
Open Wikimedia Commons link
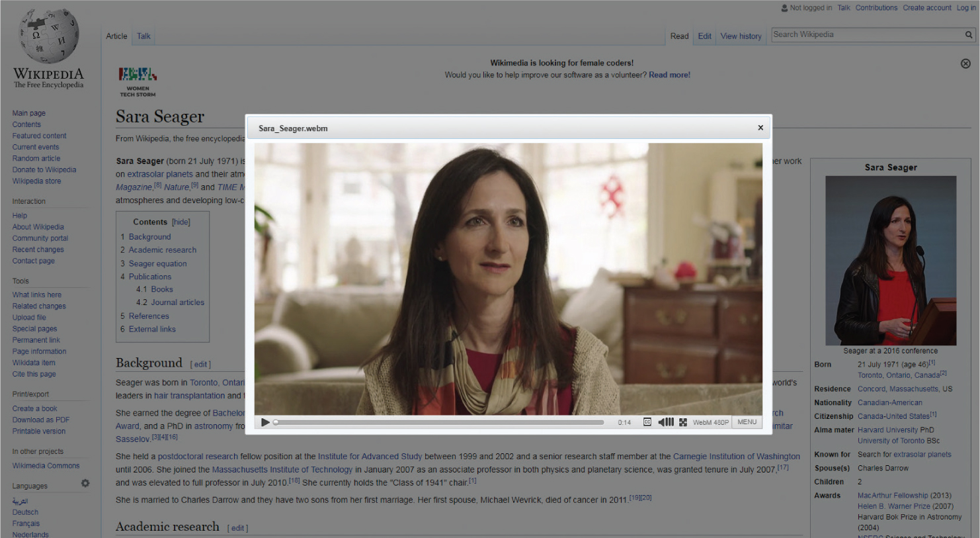(46, 465)
